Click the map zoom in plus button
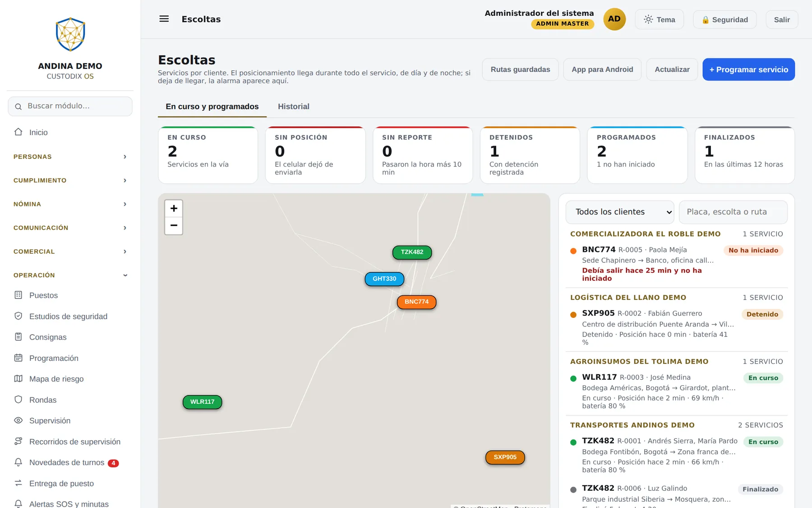The image size is (812, 508). (x=174, y=209)
